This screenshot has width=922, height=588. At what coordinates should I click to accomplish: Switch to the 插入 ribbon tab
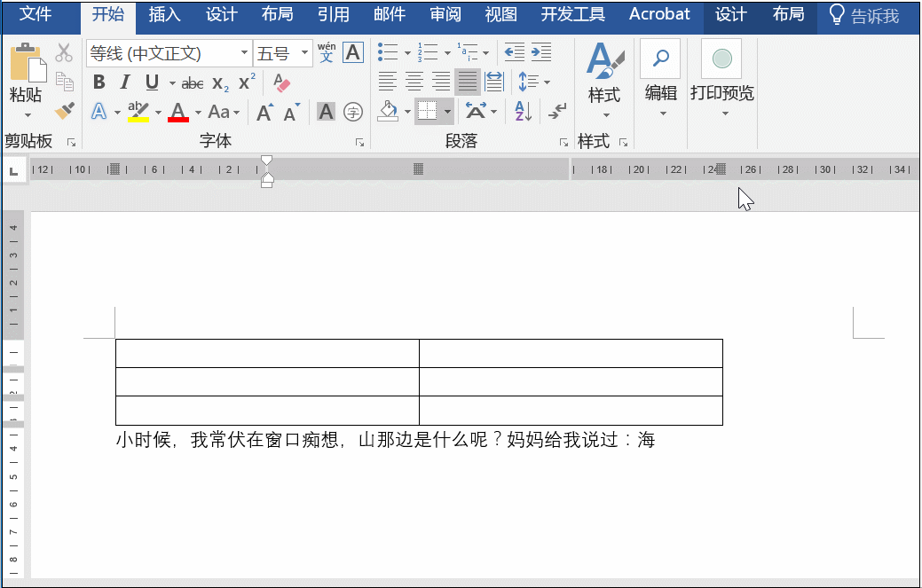click(x=165, y=13)
